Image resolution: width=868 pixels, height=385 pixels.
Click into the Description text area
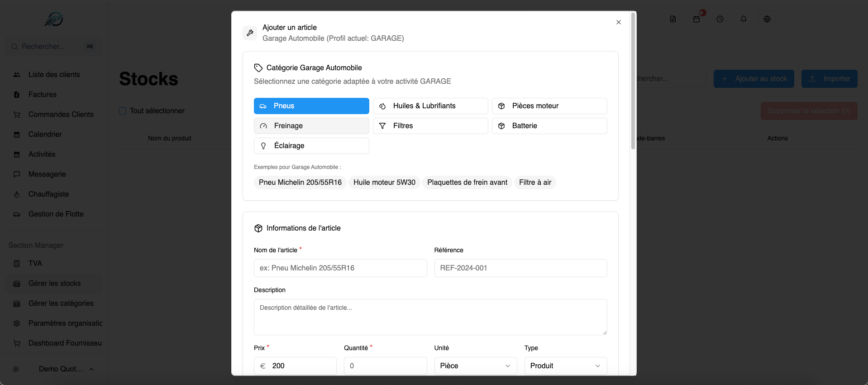[430, 317]
